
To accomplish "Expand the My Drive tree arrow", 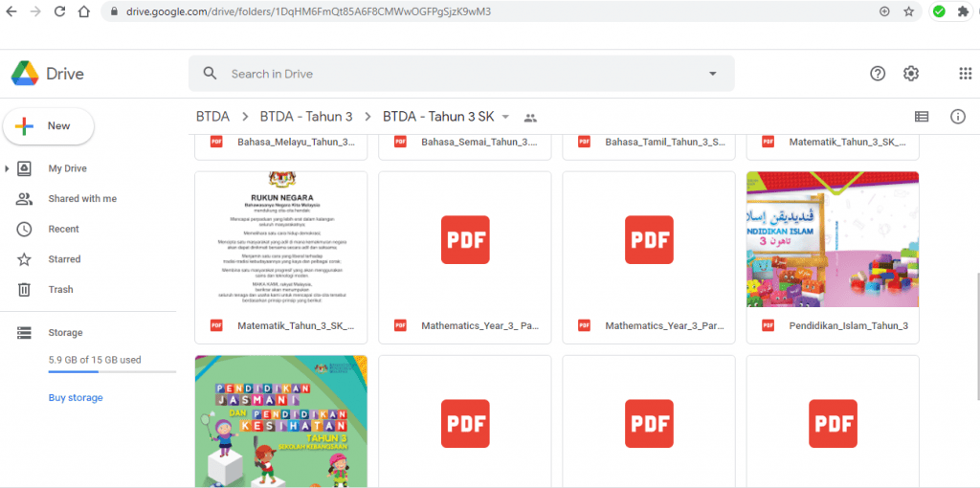I will pyautogui.click(x=7, y=168).
